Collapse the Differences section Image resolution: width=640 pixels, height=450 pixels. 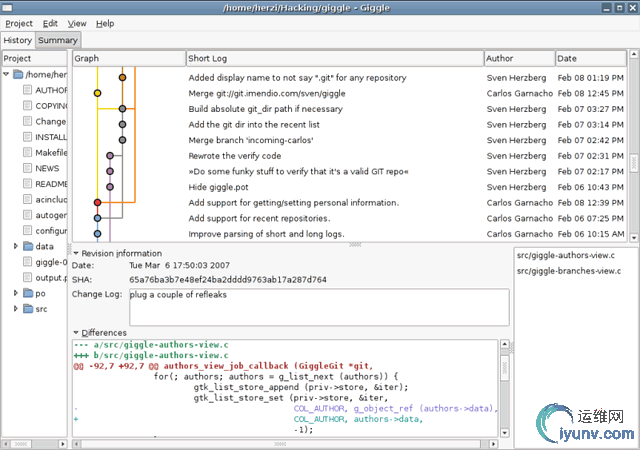(x=76, y=333)
